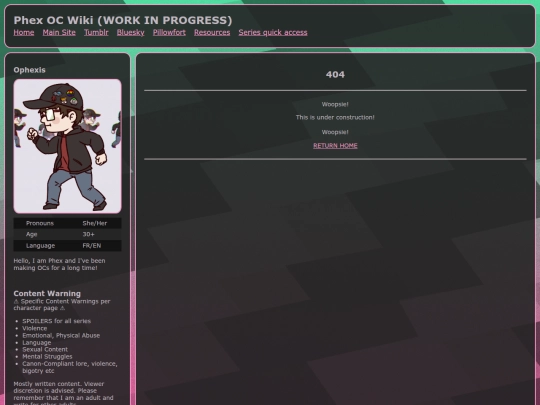540x405 pixels.
Task: Click the 'Mental Struggles' list item
Action: pos(47,356)
